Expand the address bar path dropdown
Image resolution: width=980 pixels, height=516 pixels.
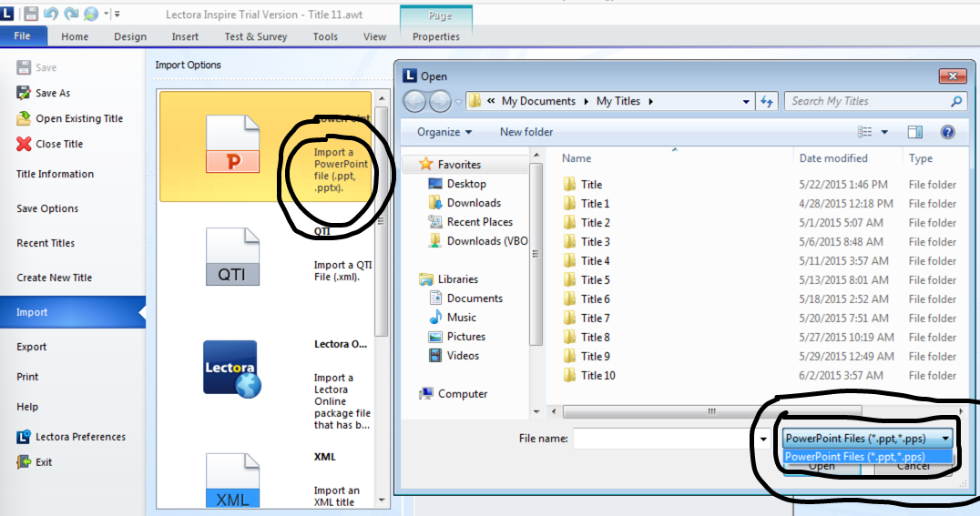click(x=746, y=101)
